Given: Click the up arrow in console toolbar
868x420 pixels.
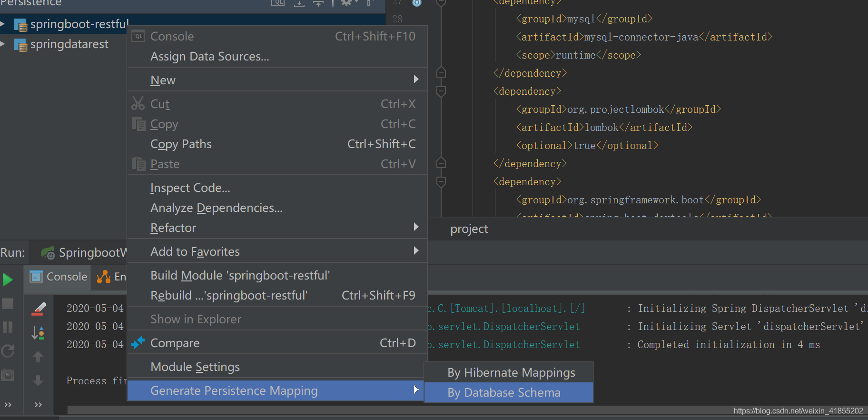Looking at the screenshot, I should point(38,357).
